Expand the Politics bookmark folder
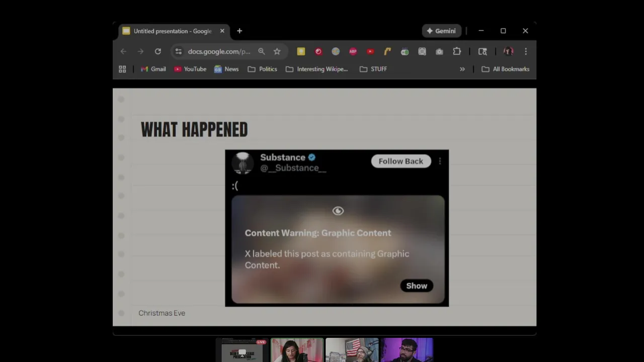 coord(262,69)
